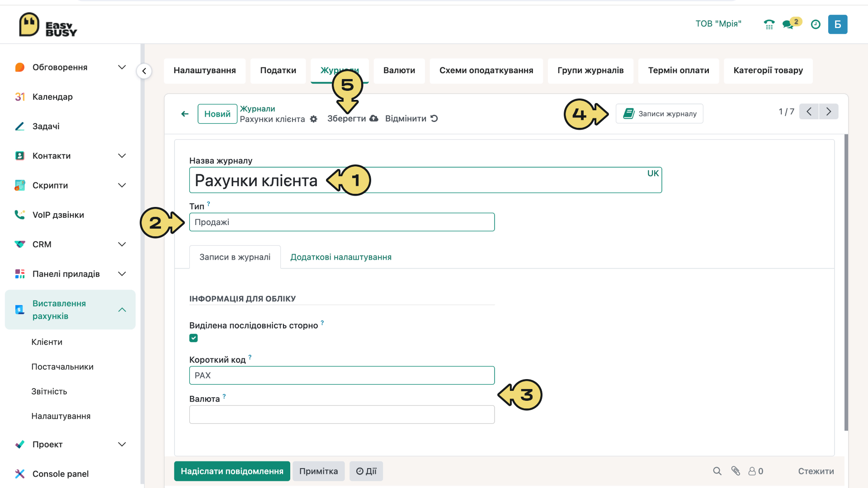Expand the Обговорення menu chevron
The width and height of the screenshot is (868, 488).
point(122,67)
